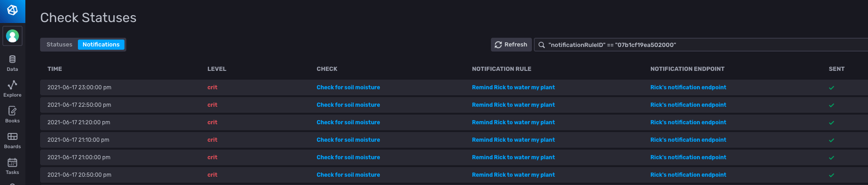Viewport: 868px width, 185px height.
Task: Open Rick's notification endpoint in 21:20:00 row
Action: click(688, 122)
